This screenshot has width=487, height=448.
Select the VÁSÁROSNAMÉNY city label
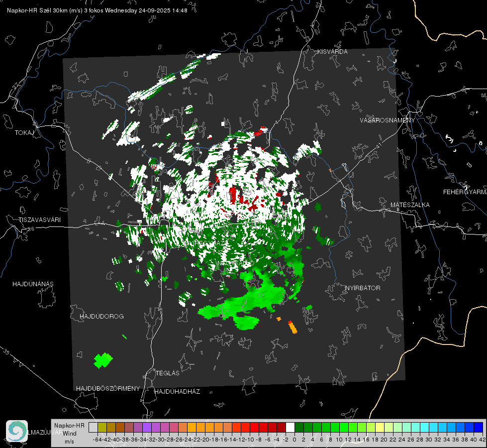(x=388, y=120)
